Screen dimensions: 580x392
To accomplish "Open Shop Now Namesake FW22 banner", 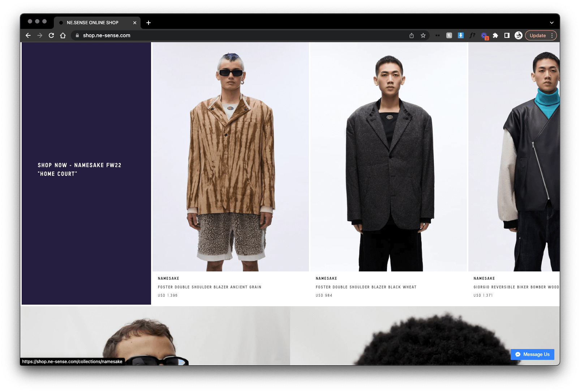I will 80,169.
